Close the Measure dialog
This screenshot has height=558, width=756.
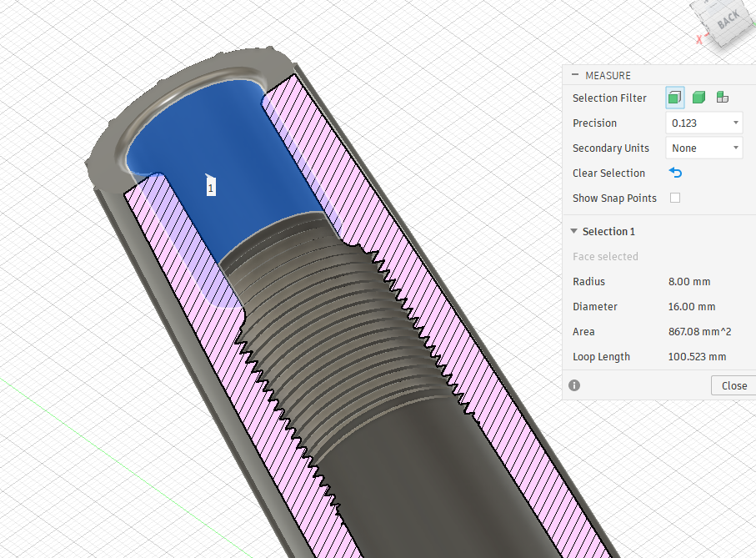733,385
